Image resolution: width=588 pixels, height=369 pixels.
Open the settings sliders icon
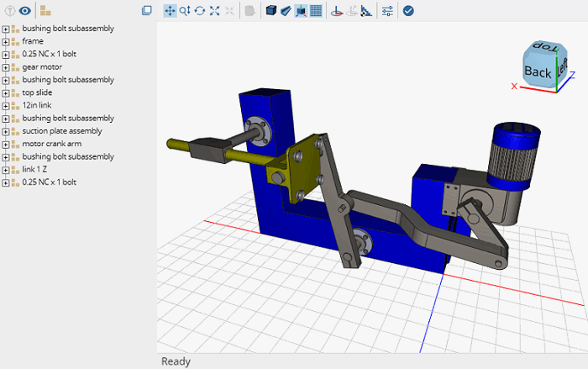coord(387,11)
